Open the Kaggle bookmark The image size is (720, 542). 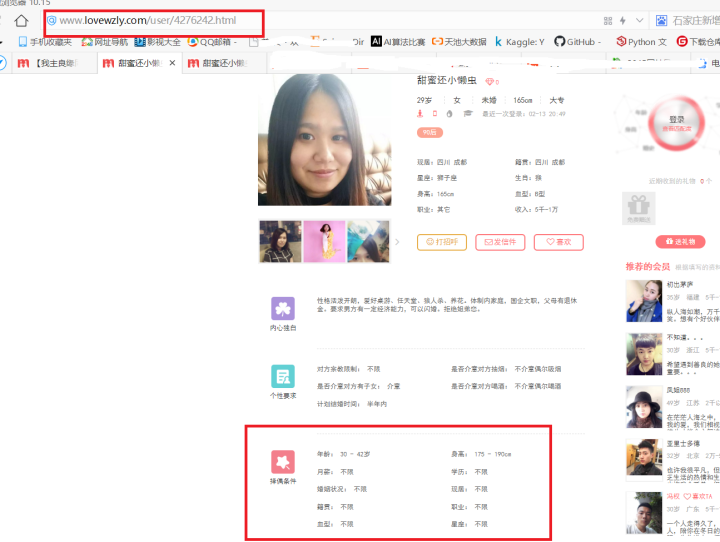519,42
